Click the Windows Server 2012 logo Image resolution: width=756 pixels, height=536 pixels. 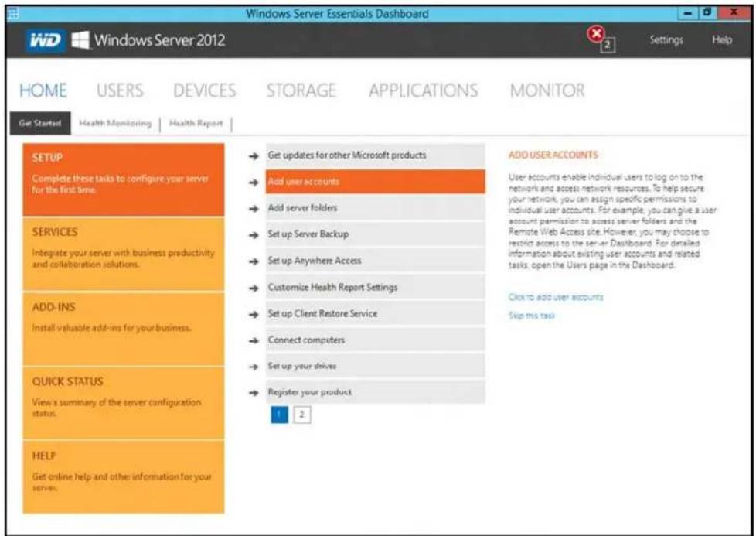point(148,40)
